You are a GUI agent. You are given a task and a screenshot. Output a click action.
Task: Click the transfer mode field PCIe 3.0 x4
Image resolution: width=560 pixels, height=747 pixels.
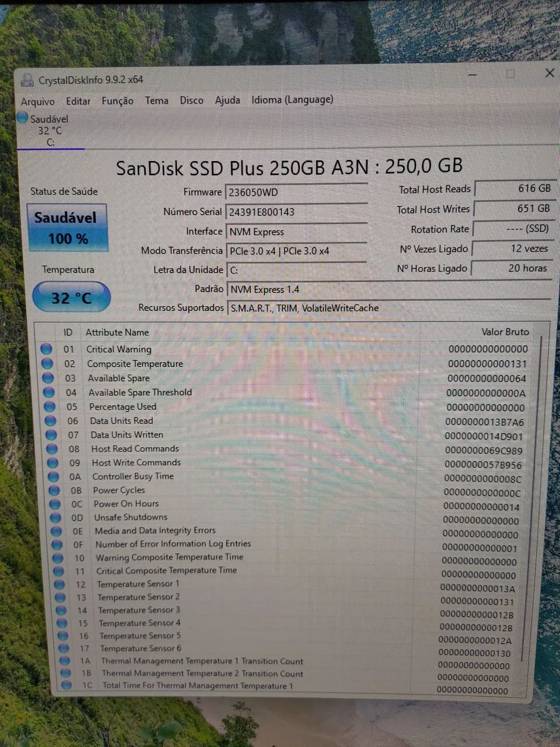(x=296, y=251)
